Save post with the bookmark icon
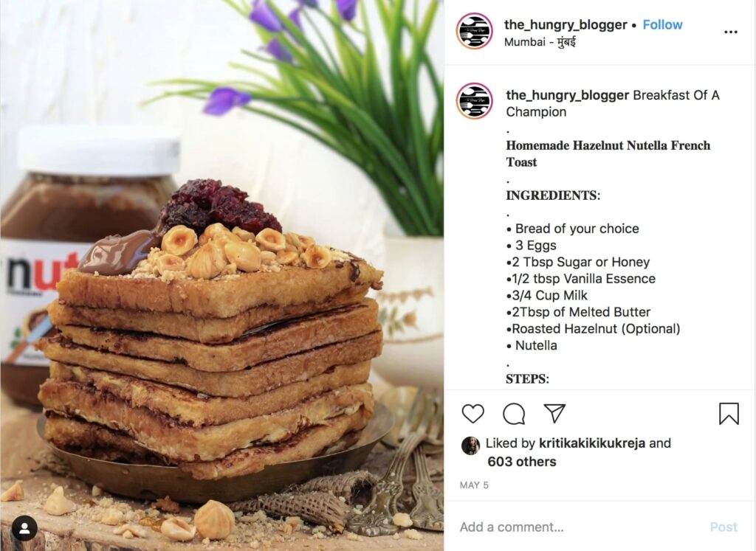756x551 pixels. pyautogui.click(x=729, y=414)
